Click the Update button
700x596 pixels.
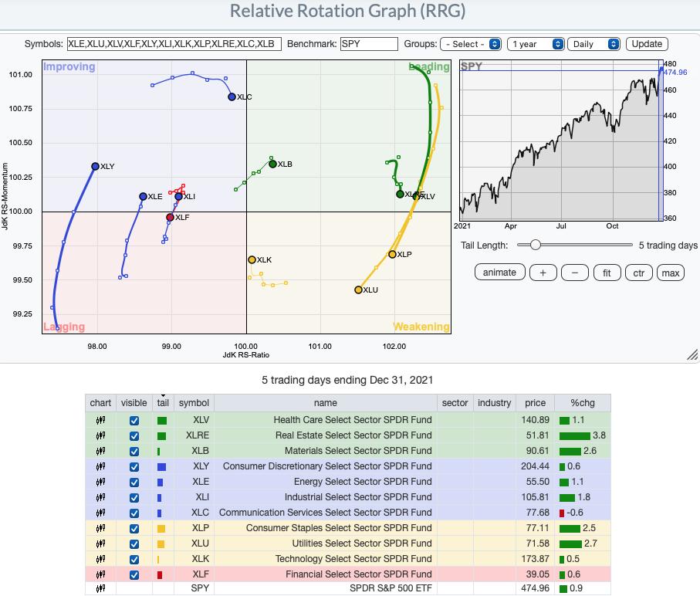tap(647, 44)
